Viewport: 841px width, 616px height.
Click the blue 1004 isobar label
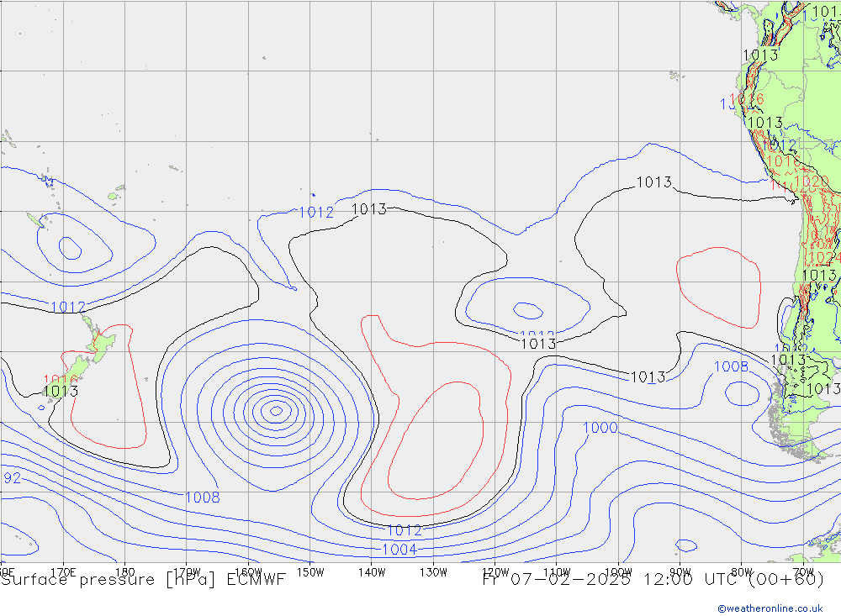click(399, 550)
